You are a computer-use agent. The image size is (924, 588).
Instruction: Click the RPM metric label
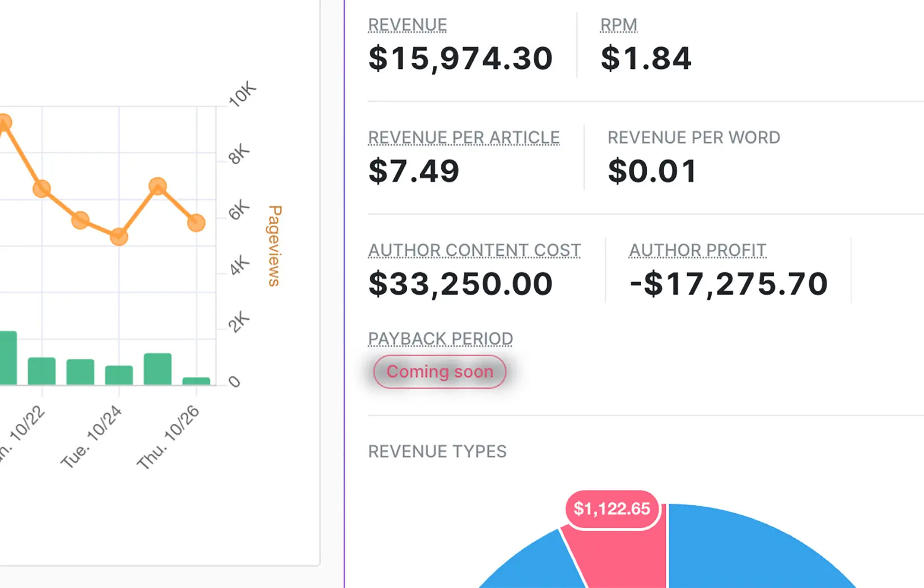(x=618, y=25)
